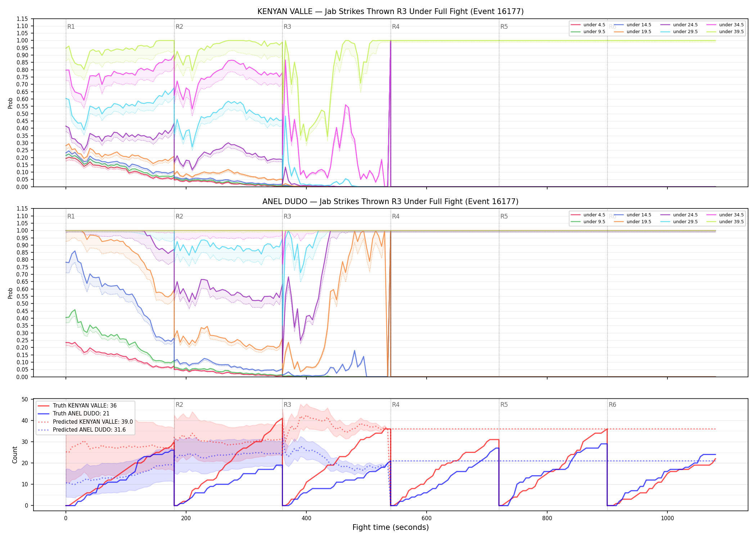Viewport: 756px width, 540px height.
Task: Click the R5 round marker in KENYAN VALLE chart
Action: [504, 27]
